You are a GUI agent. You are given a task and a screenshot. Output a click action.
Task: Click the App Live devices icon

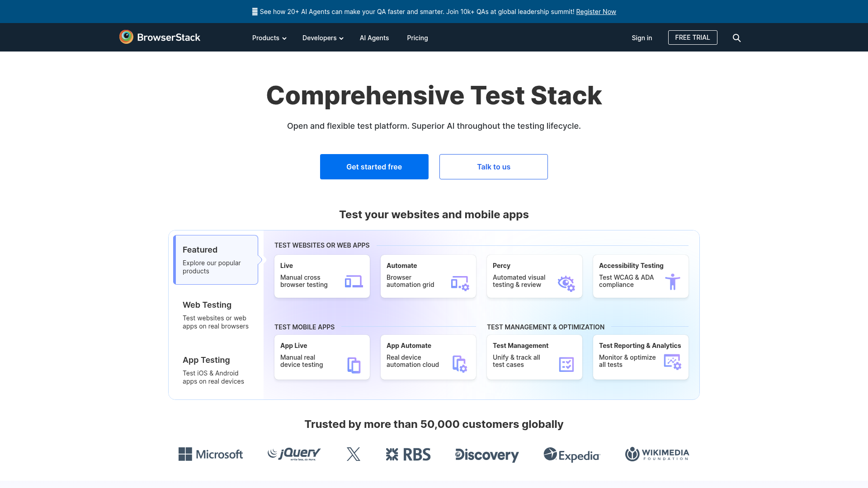click(354, 364)
